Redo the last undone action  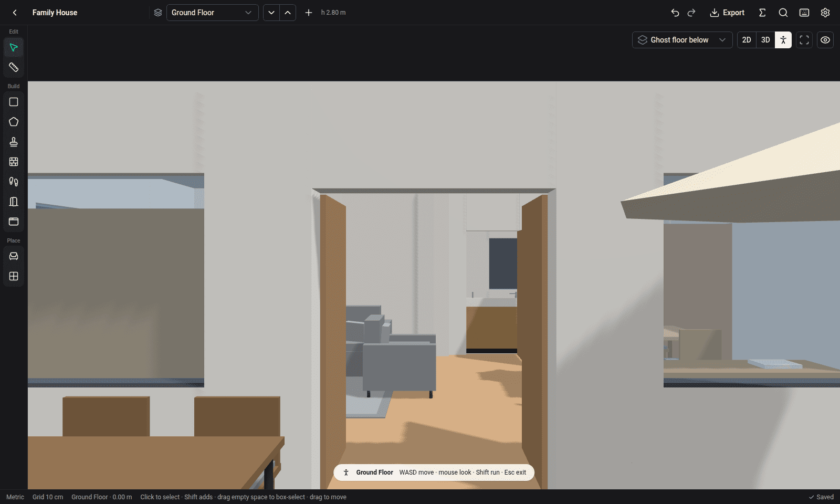point(691,13)
